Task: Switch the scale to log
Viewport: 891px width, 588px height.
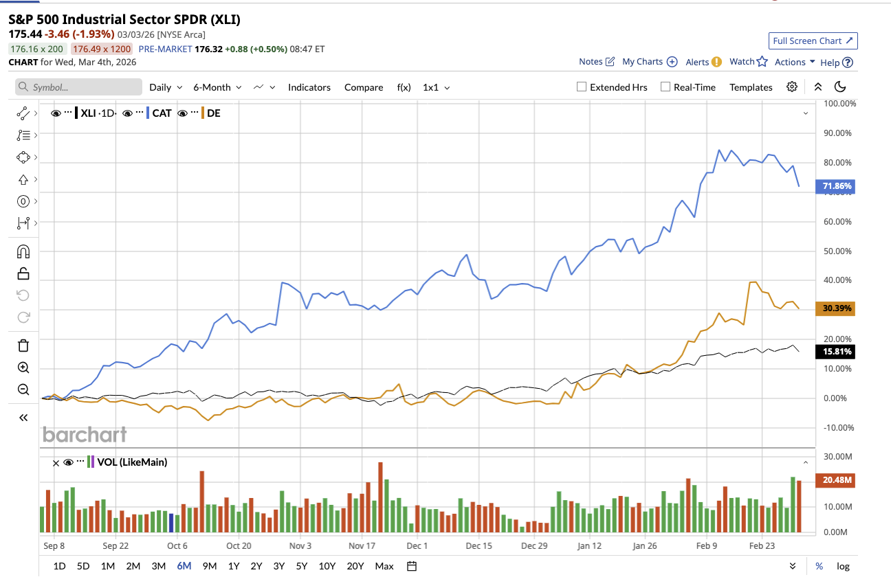Action: pos(843,566)
